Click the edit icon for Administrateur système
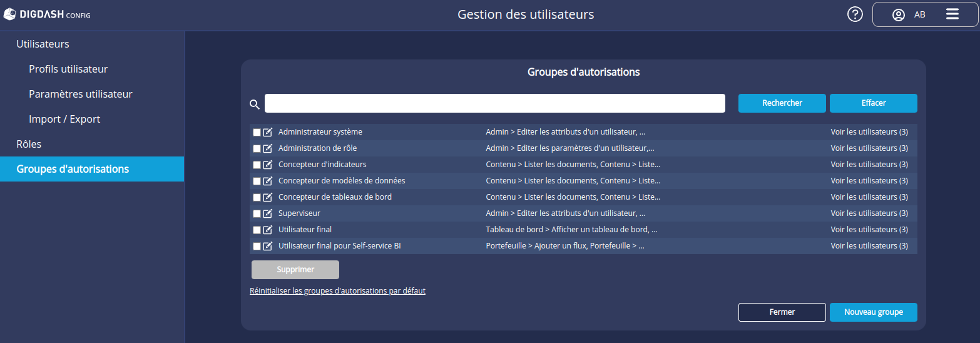This screenshot has height=343, width=980. pos(268,132)
